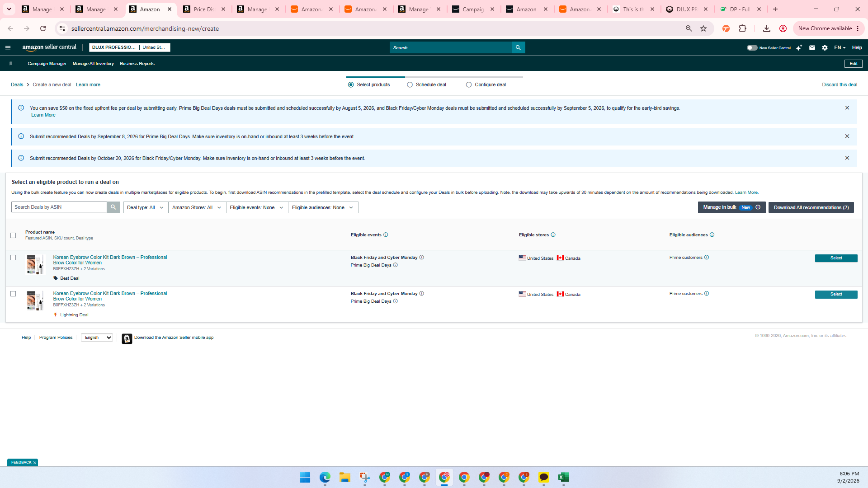Select the Configure deal step radio
This screenshot has width=868, height=488.
469,85
